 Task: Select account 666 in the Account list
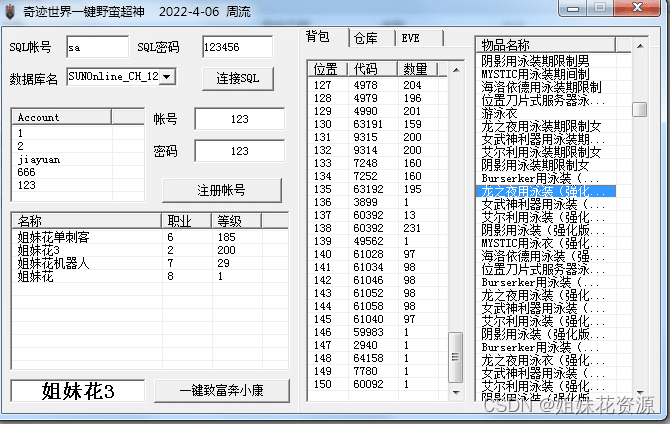coord(26,171)
